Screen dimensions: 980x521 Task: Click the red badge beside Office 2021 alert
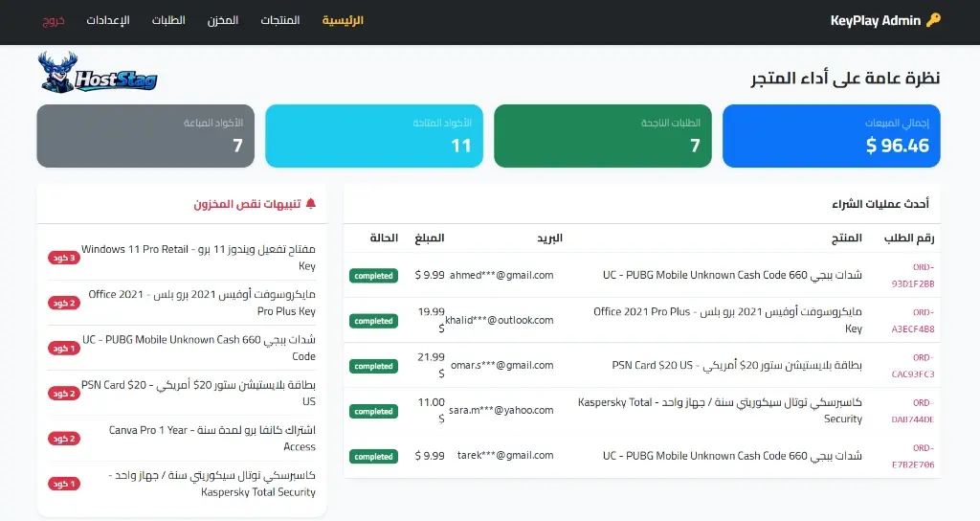(x=64, y=303)
